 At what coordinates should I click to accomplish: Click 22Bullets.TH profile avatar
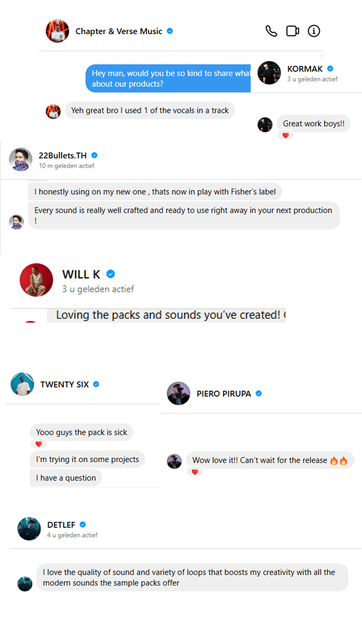21,159
